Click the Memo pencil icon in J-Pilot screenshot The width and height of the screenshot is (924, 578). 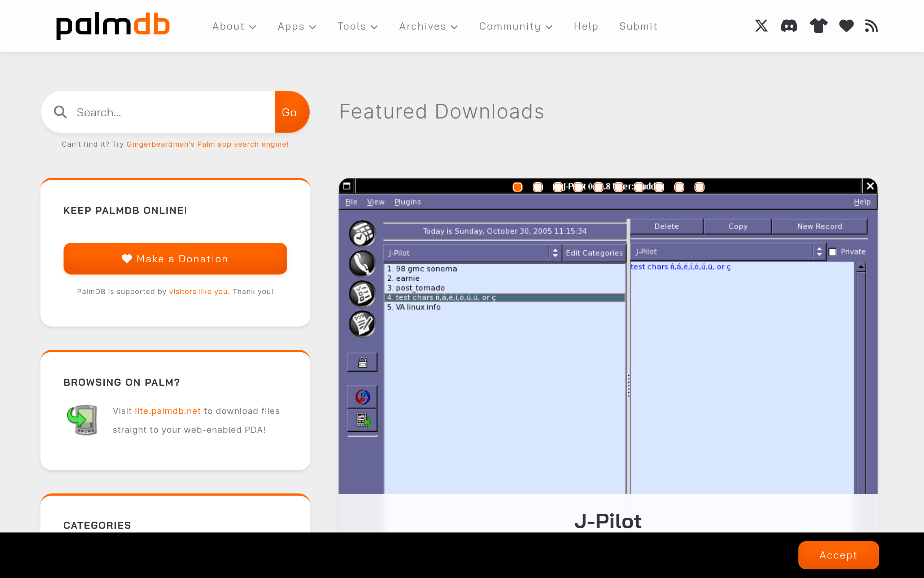[x=362, y=324]
